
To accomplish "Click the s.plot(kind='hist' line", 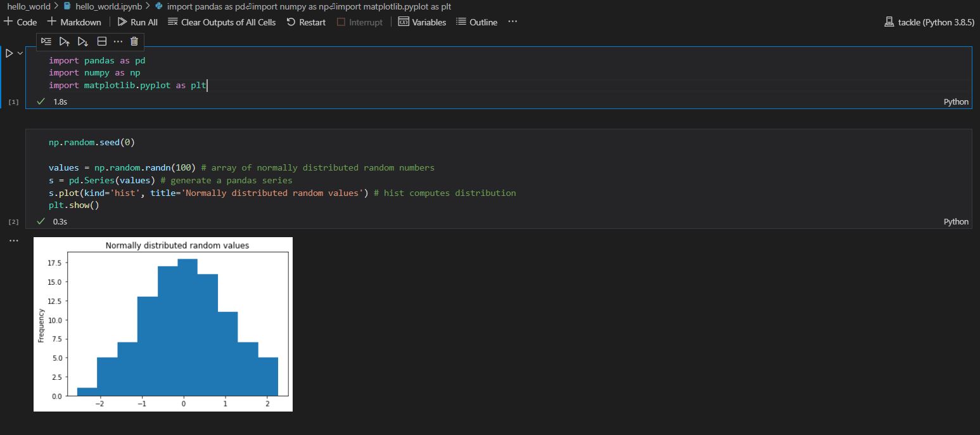I will click(282, 193).
